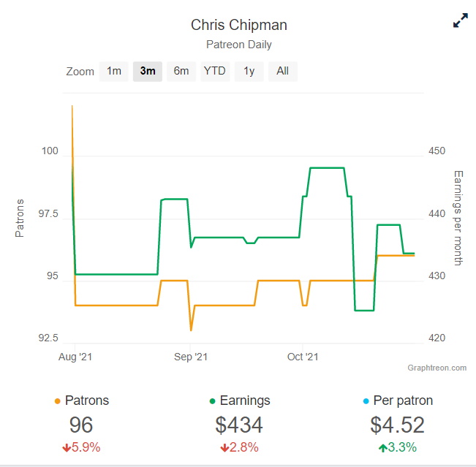Toggle the Per patron series legend
The image size is (476, 467).
click(x=398, y=400)
